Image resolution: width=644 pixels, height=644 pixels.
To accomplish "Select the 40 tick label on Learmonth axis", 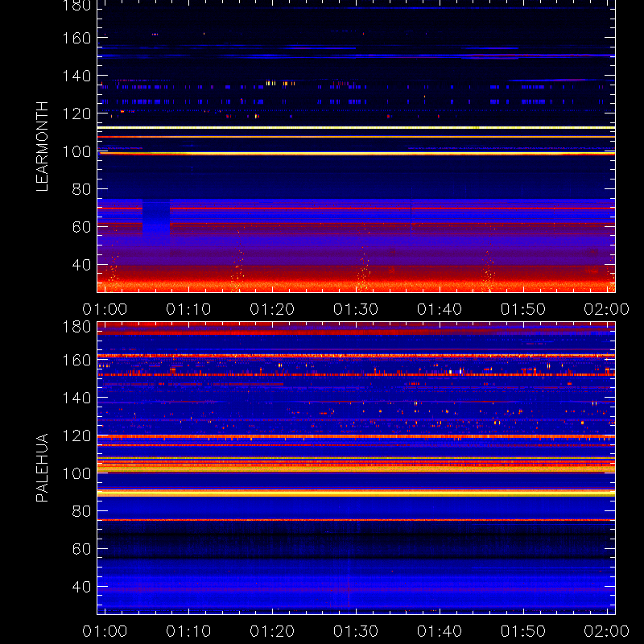I will coord(81,265).
